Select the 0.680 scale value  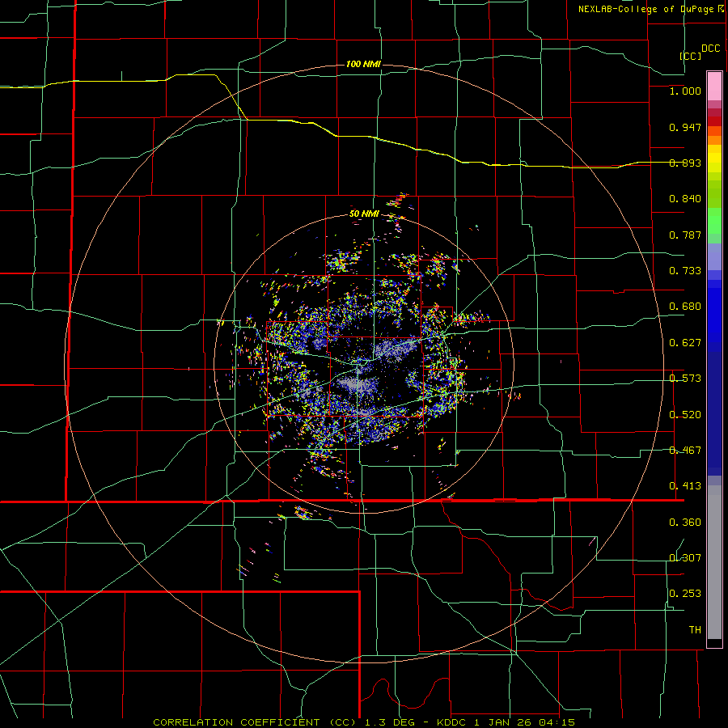click(x=685, y=307)
